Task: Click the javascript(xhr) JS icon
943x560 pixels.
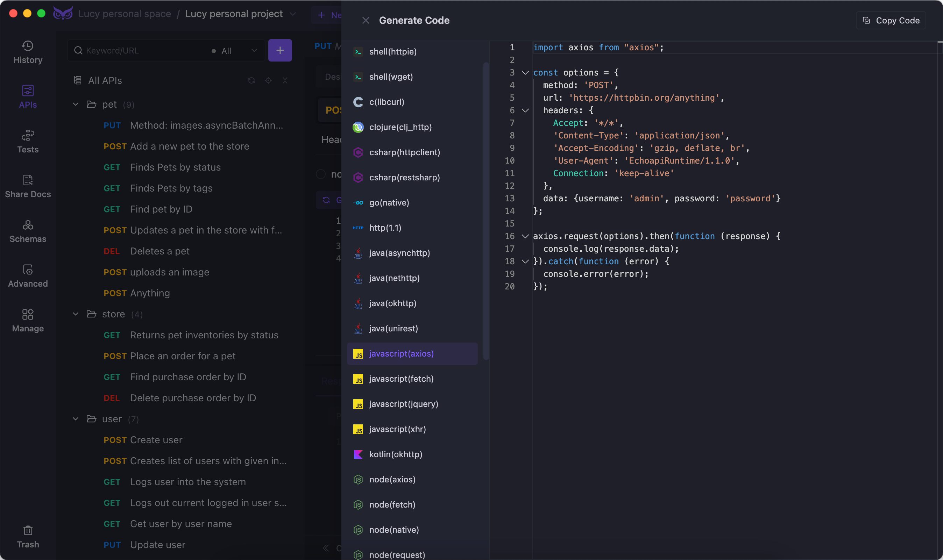Action: click(358, 429)
